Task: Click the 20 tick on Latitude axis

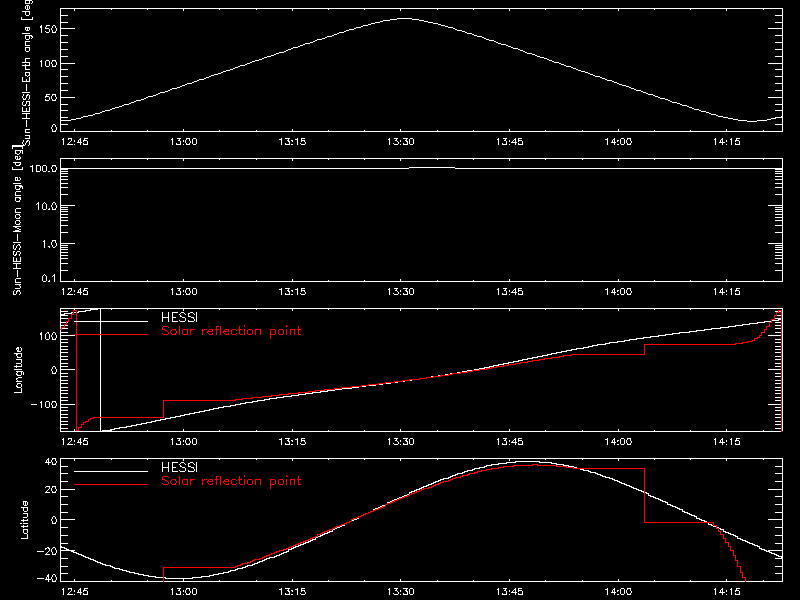Action: coord(51,489)
